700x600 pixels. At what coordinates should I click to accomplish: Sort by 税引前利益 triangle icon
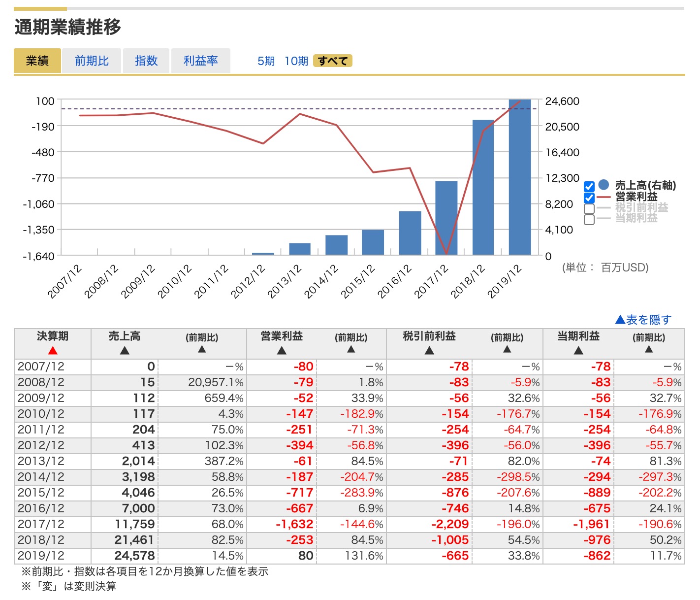(429, 350)
